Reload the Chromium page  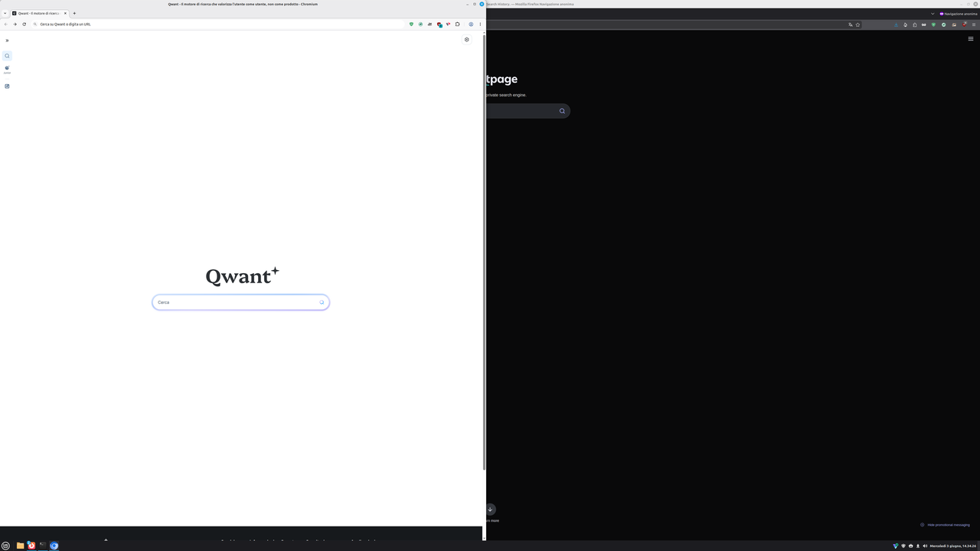click(24, 24)
